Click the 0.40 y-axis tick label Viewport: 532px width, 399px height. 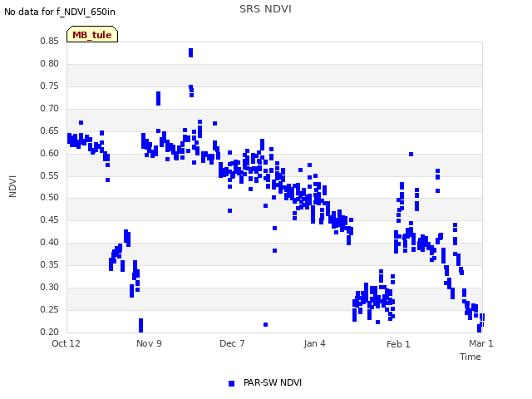(x=50, y=242)
